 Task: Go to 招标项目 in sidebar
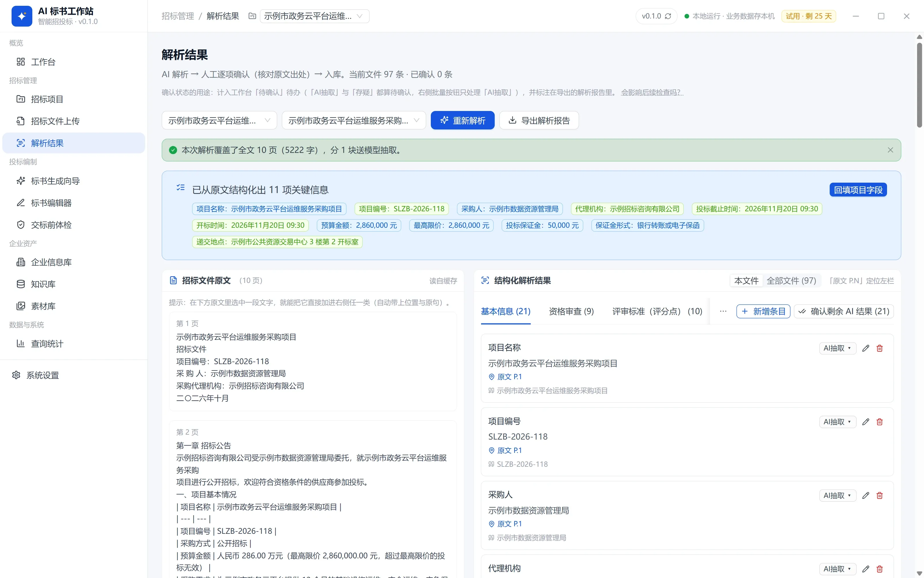[74, 99]
